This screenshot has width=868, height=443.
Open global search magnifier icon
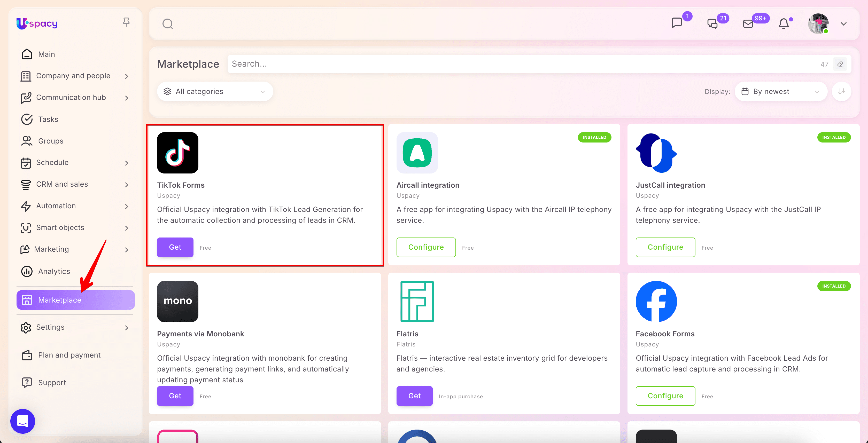click(x=167, y=24)
